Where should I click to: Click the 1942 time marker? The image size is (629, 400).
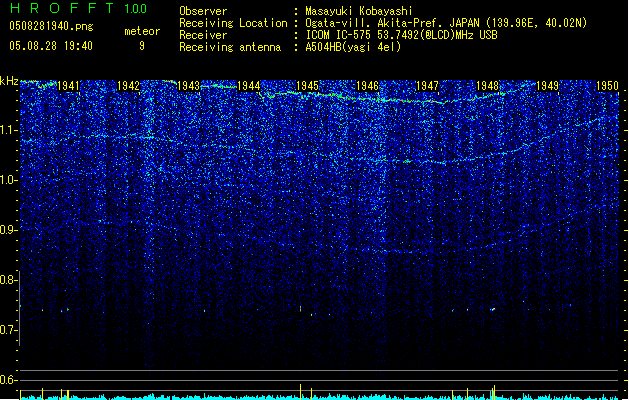pos(128,86)
